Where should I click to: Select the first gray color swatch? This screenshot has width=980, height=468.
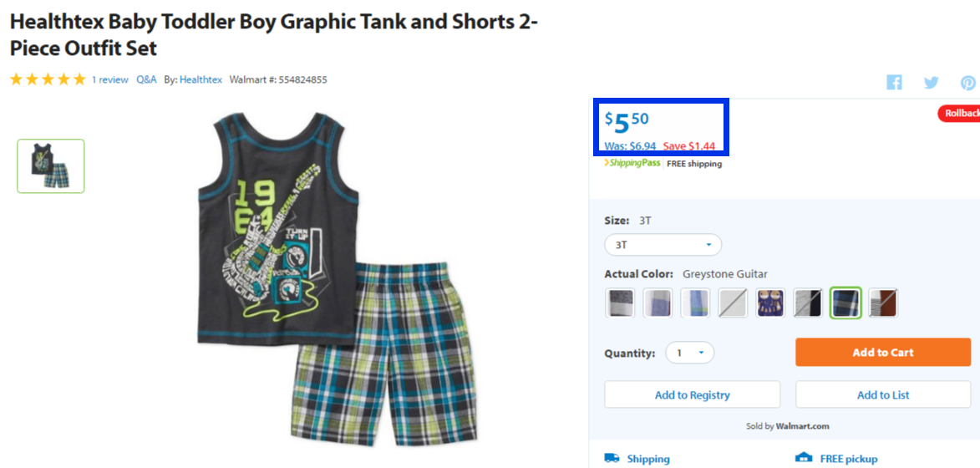[x=620, y=303]
